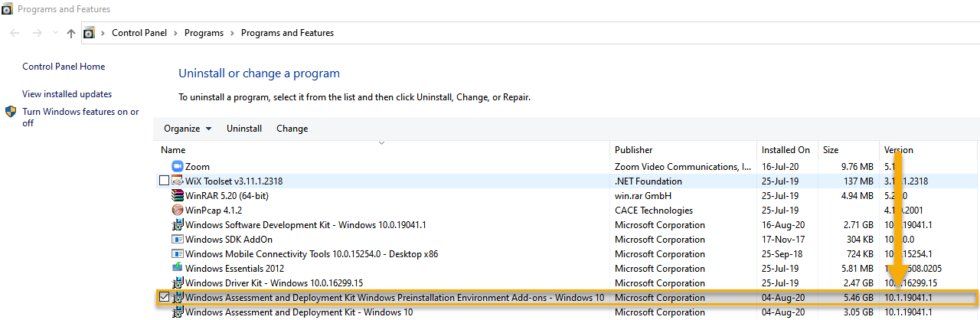Open Control Panel Home link
Viewport: 980px width, 320px height.
[64, 67]
